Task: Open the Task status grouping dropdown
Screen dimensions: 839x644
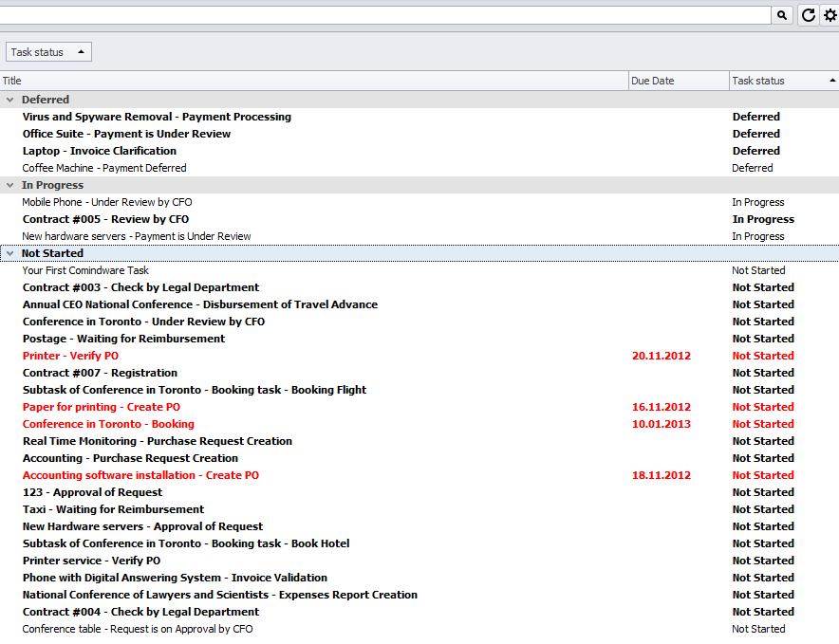Action: [x=48, y=51]
